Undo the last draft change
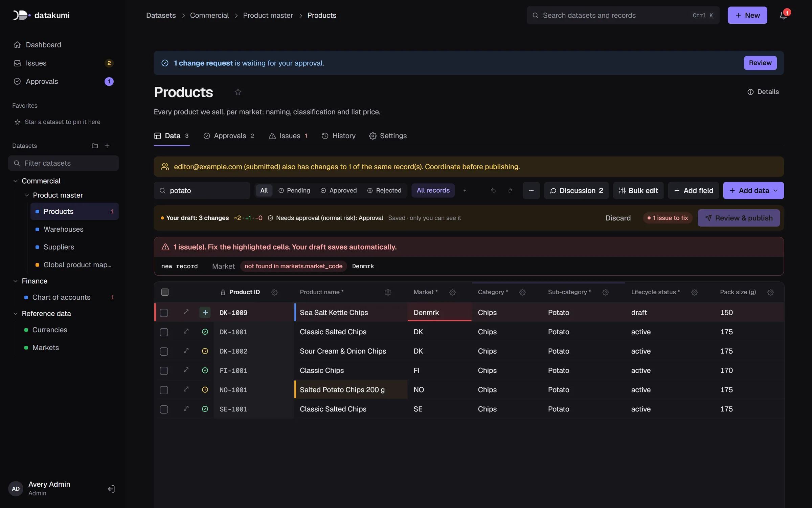The width and height of the screenshot is (812, 508). tap(493, 191)
